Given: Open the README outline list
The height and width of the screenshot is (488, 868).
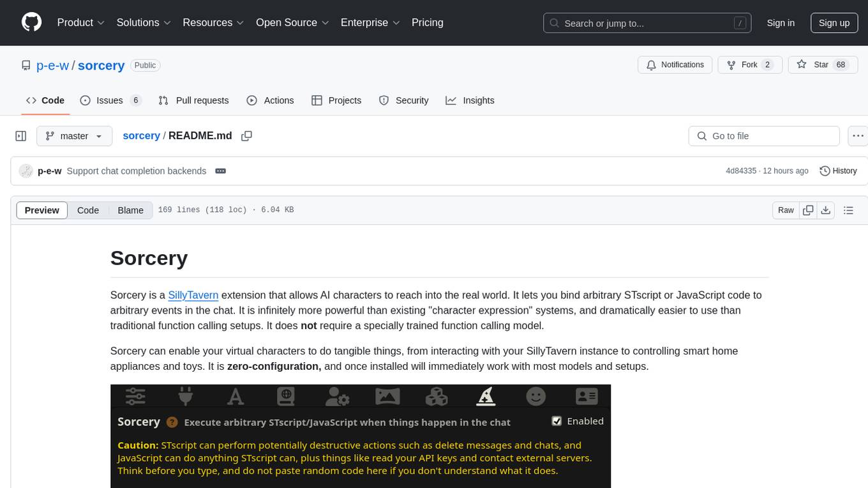Looking at the screenshot, I should pyautogui.click(x=848, y=210).
